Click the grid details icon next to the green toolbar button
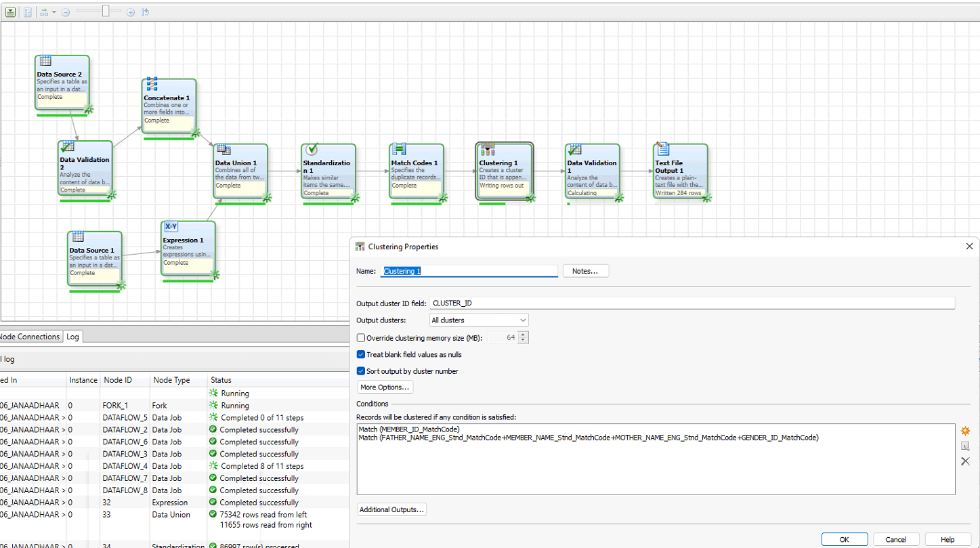This screenshot has height=548, width=980. [x=28, y=11]
